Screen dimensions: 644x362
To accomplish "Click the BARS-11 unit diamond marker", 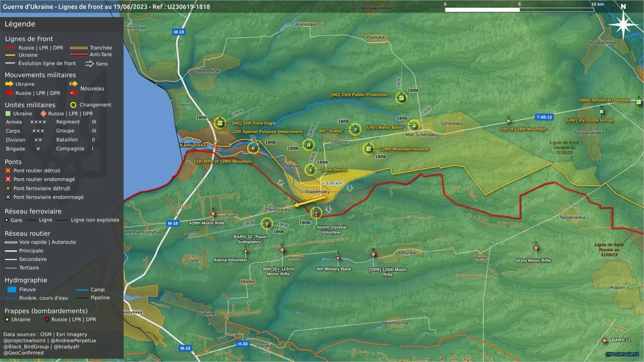I will pos(605,340).
